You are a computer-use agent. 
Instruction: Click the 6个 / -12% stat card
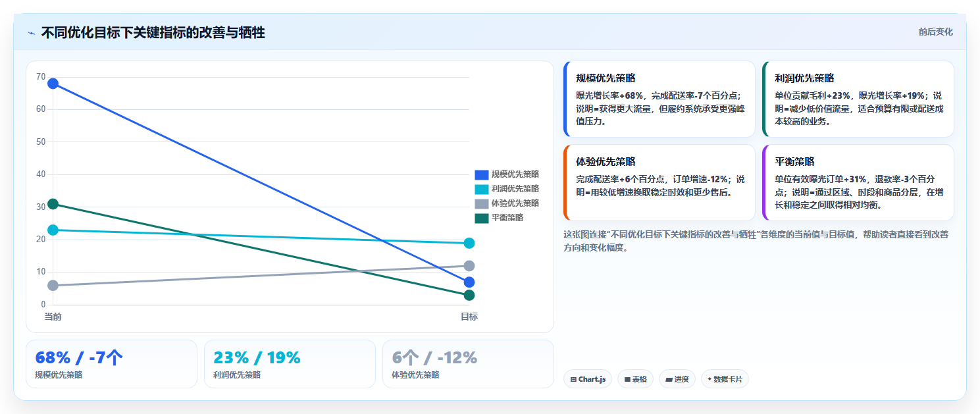468,364
